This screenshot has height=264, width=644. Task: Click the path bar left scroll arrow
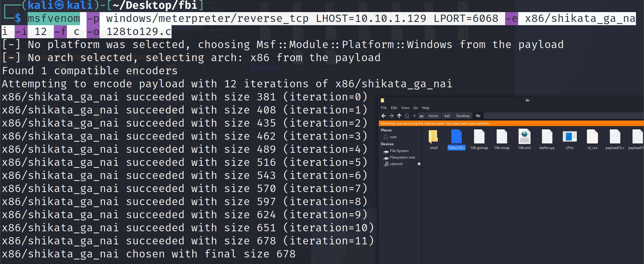[x=415, y=116]
